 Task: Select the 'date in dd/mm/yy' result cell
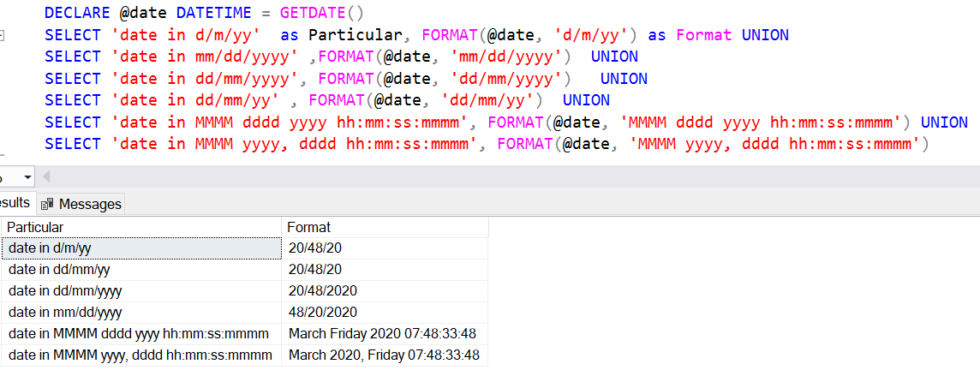point(141,270)
